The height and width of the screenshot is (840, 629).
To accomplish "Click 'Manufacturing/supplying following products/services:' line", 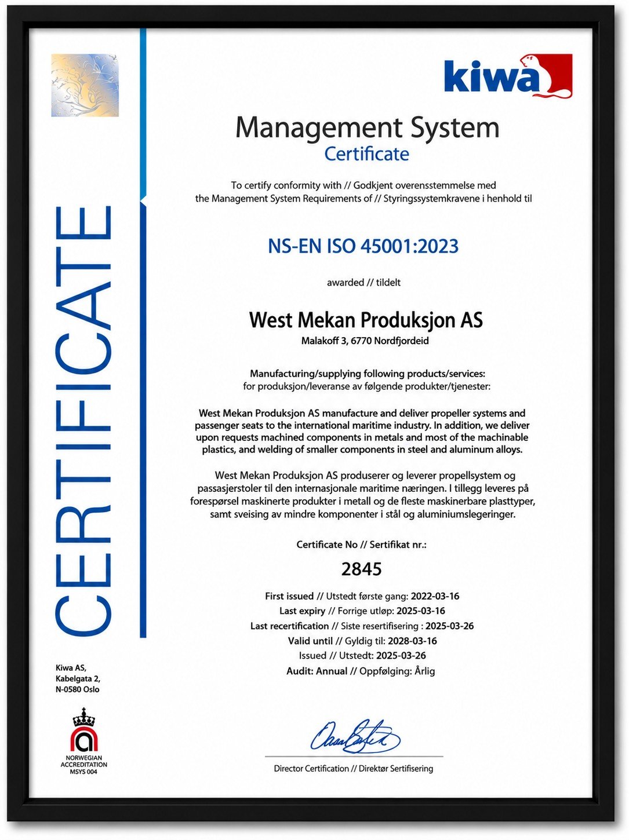I will pos(368,374).
